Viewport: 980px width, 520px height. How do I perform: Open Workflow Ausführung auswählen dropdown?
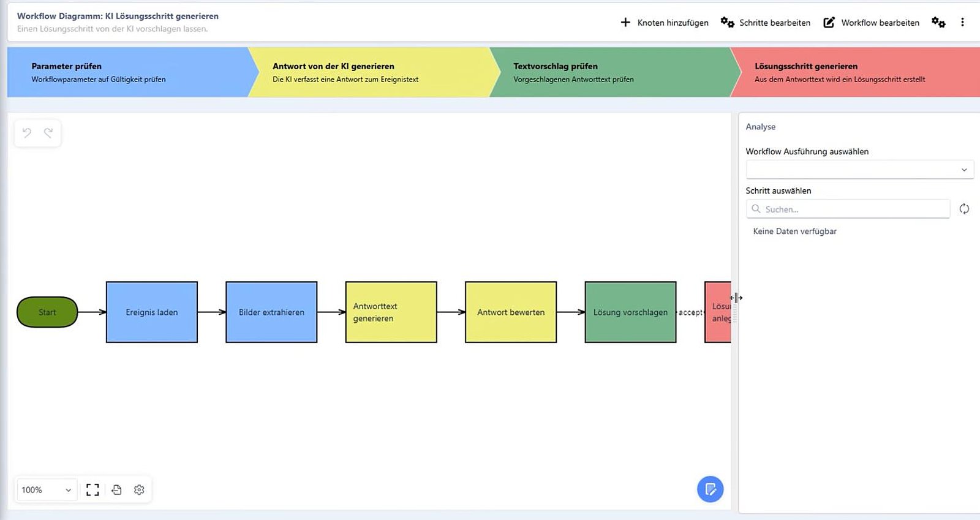pos(859,170)
